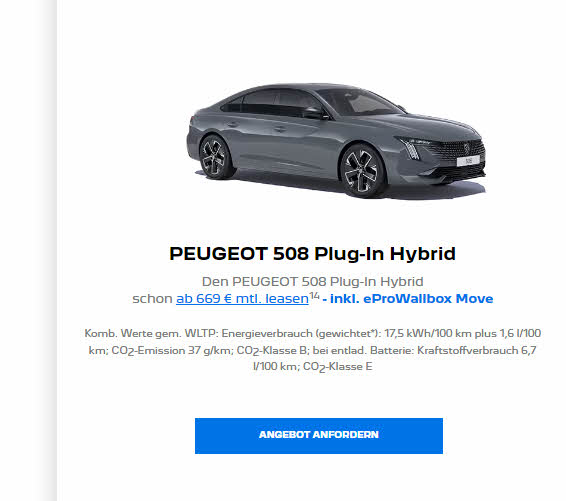Click the ANGEBOT ANFORDERN button
Image resolution: width=566 pixels, height=501 pixels.
[319, 436]
